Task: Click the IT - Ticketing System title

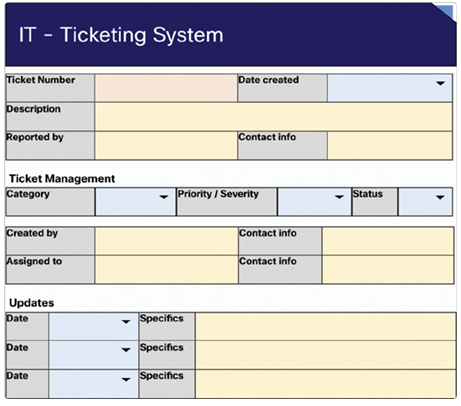Action: pos(121,35)
